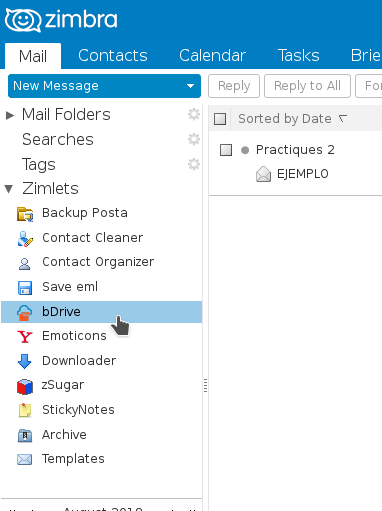Open the Downloader blue arrow icon
Image resolution: width=382 pixels, height=511 pixels.
(25, 361)
